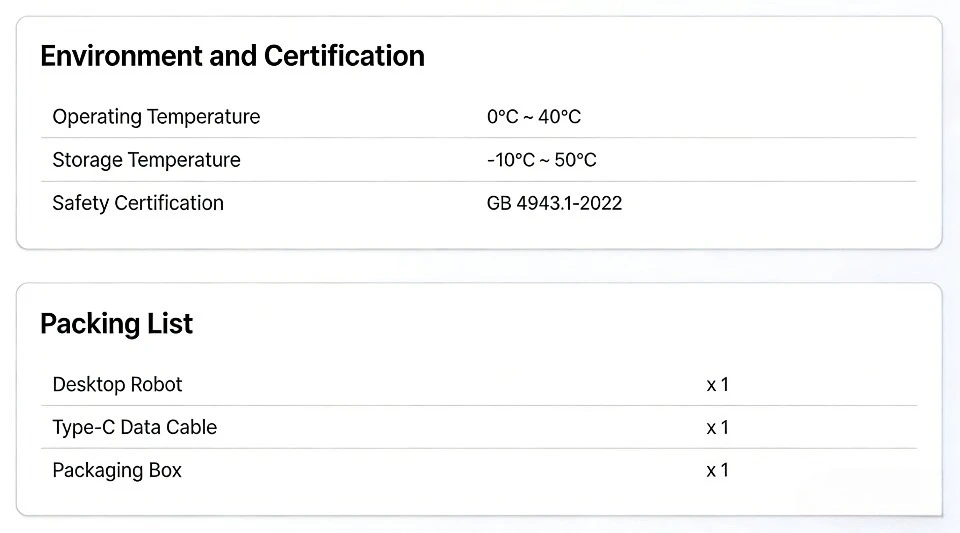Click the Packing List heading
This screenshot has height=533, width=960.
[116, 324]
